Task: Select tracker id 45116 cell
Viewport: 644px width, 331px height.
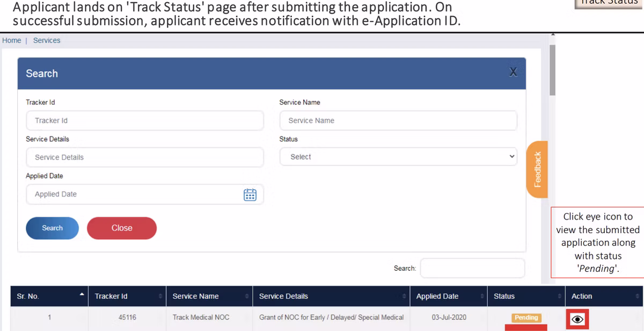Action: 127,318
